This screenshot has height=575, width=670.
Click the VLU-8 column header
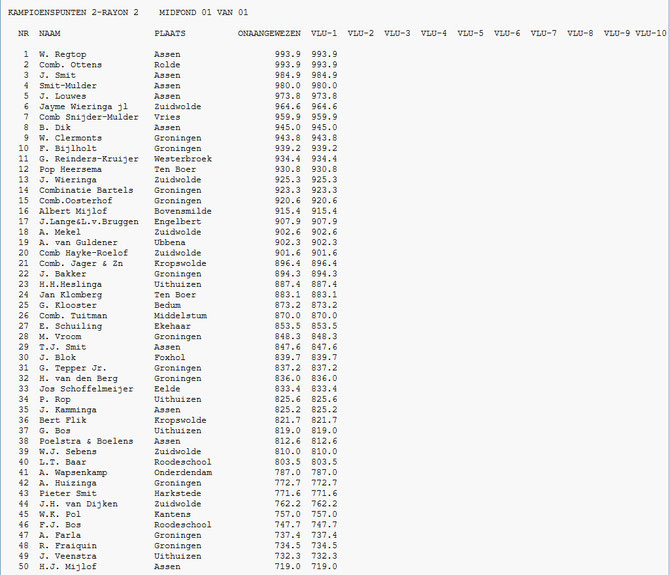(x=580, y=33)
